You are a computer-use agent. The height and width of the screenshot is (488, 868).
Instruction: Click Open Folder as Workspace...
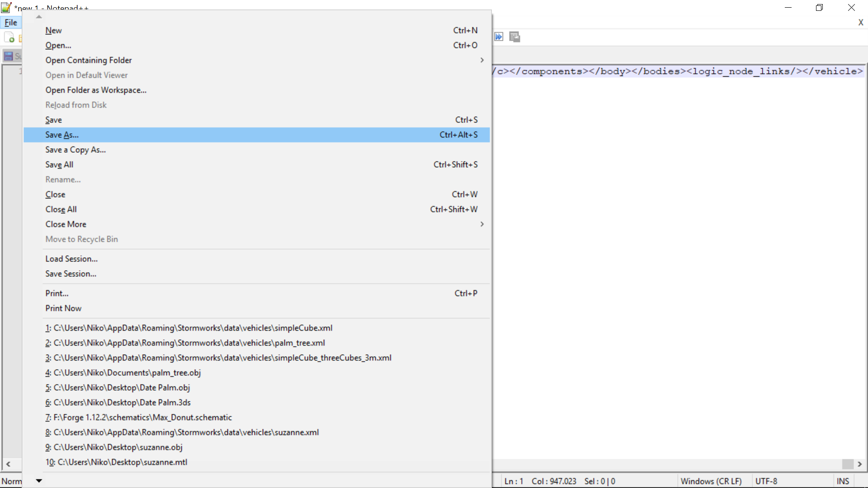[x=96, y=90]
